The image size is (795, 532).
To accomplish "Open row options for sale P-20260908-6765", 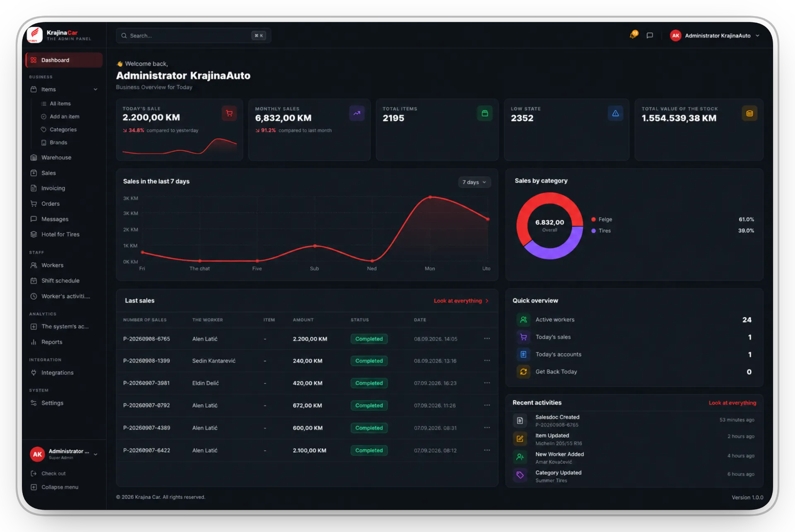I will click(487, 338).
